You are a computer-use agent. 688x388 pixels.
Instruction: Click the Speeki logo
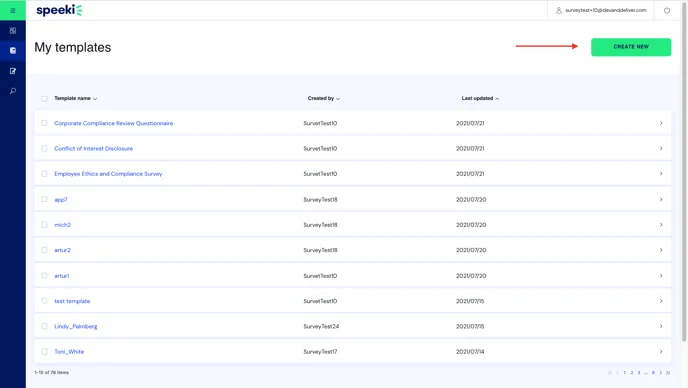[59, 10]
